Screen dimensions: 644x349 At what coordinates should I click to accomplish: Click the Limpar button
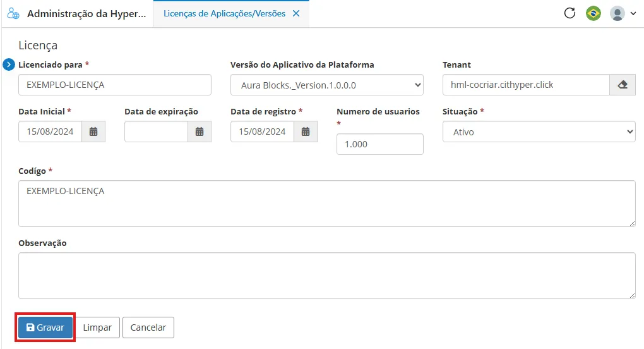(97, 328)
